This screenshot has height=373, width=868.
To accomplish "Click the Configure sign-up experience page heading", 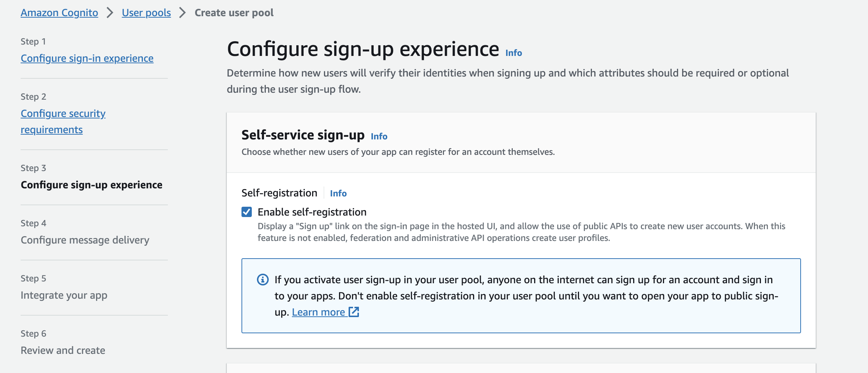I will (x=363, y=49).
